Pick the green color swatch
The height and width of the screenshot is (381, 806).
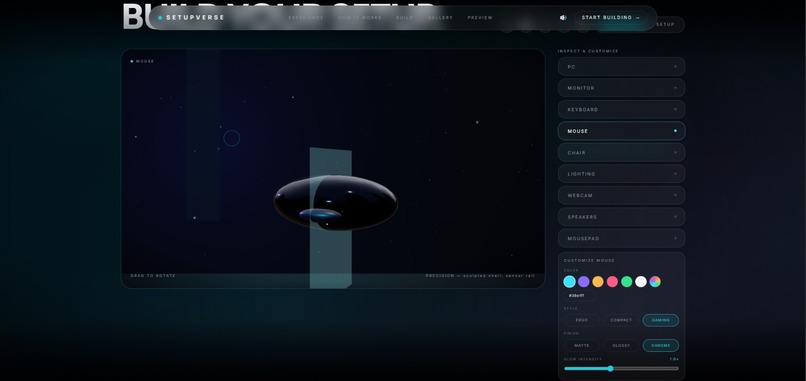click(x=627, y=281)
